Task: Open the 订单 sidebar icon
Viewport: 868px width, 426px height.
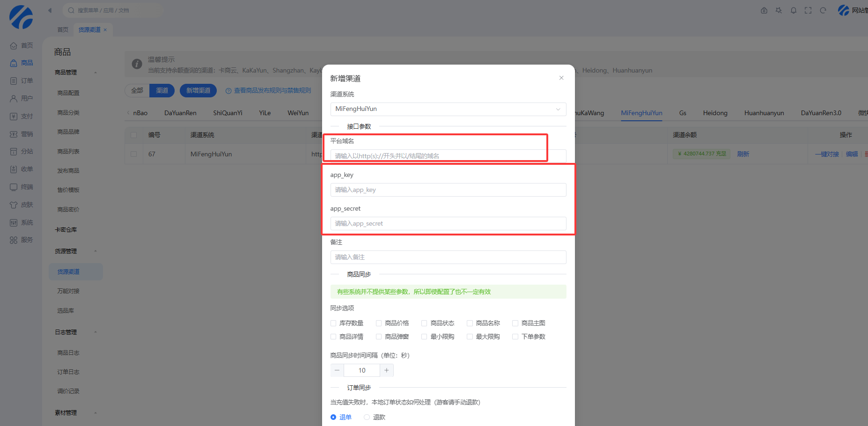Action: (14, 81)
